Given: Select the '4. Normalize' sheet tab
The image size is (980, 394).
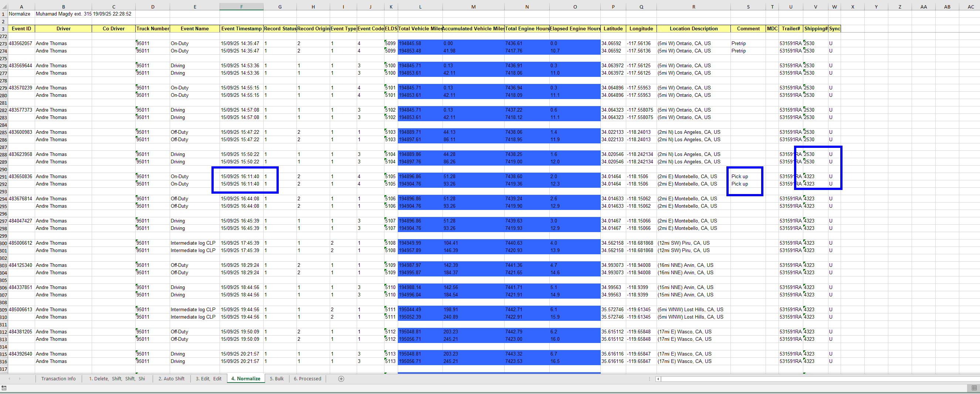Looking at the screenshot, I should [246, 378].
